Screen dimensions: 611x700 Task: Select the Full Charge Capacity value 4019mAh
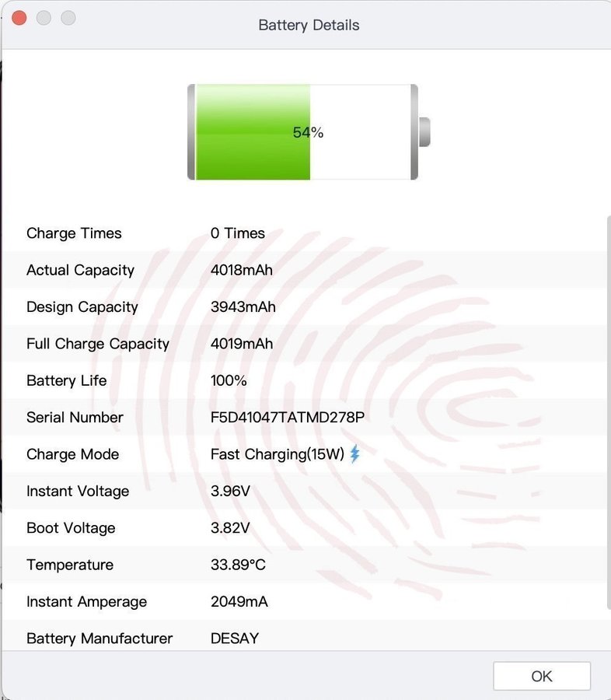point(242,344)
